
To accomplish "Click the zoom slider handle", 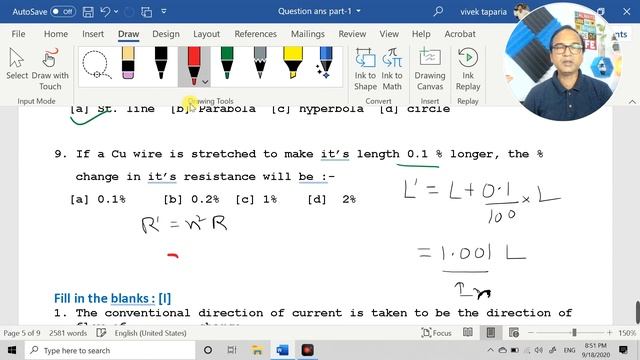I will point(574,333).
